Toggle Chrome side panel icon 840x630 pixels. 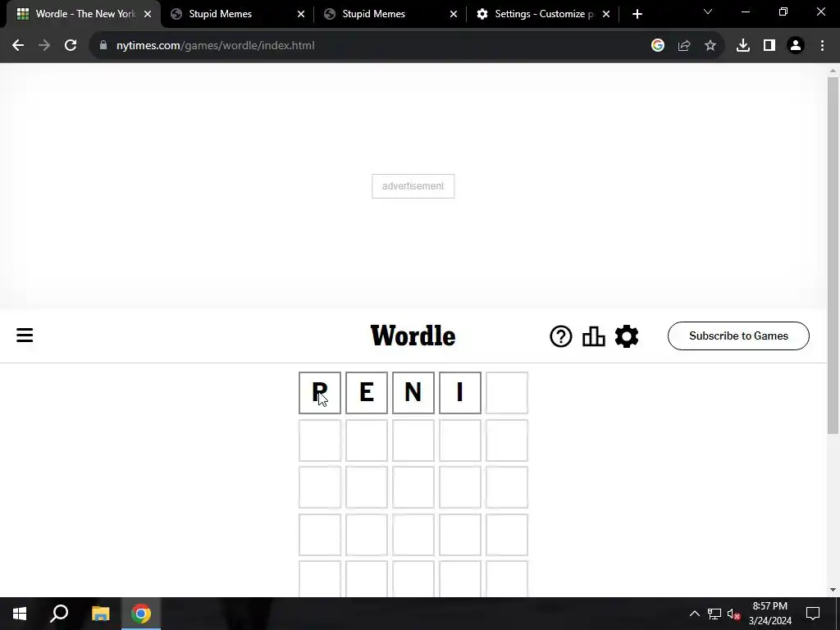[769, 46]
